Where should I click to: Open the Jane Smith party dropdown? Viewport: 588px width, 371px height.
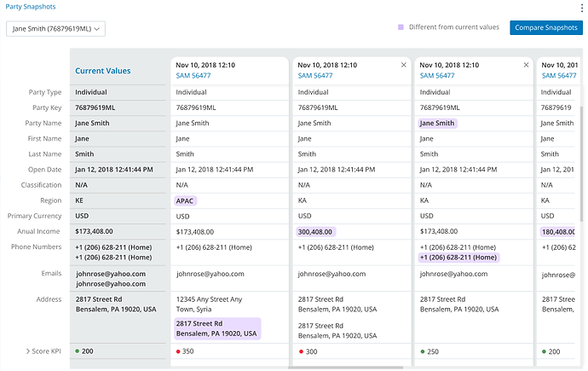click(x=55, y=29)
